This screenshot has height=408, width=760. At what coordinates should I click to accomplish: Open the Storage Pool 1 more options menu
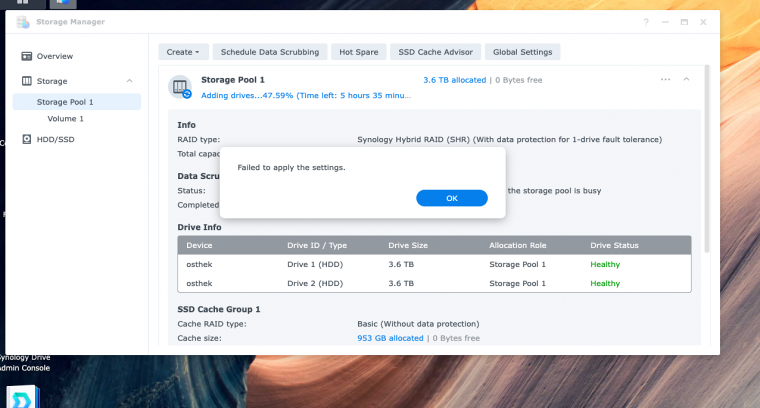click(x=665, y=79)
